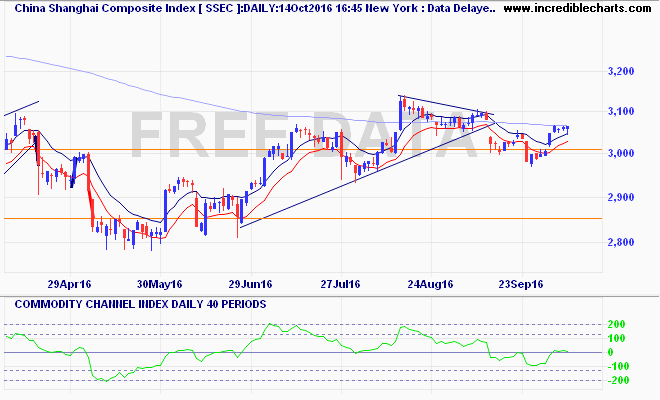
Task: Click the 3,100 price axis label
Action: click(x=621, y=112)
